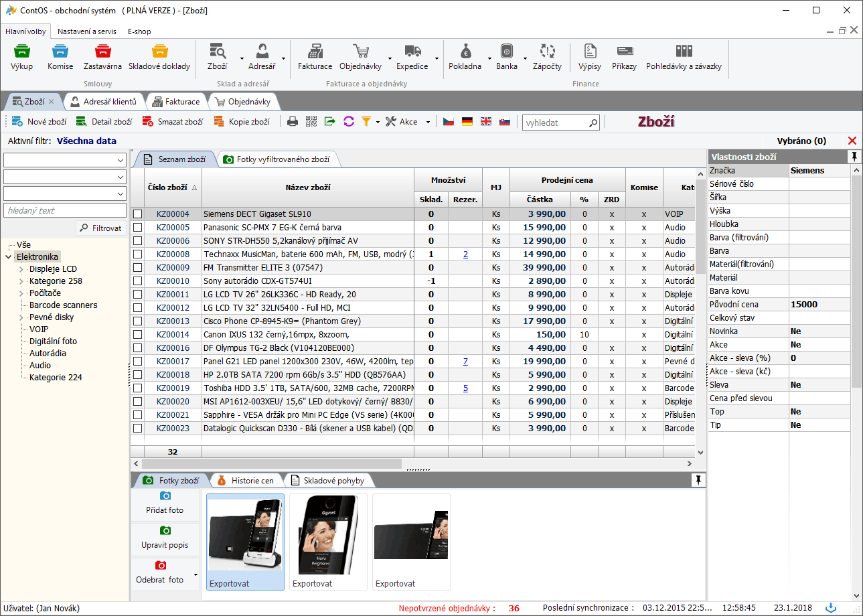Open the Výkup module
Viewport: 863px width, 616px height.
coord(21,57)
